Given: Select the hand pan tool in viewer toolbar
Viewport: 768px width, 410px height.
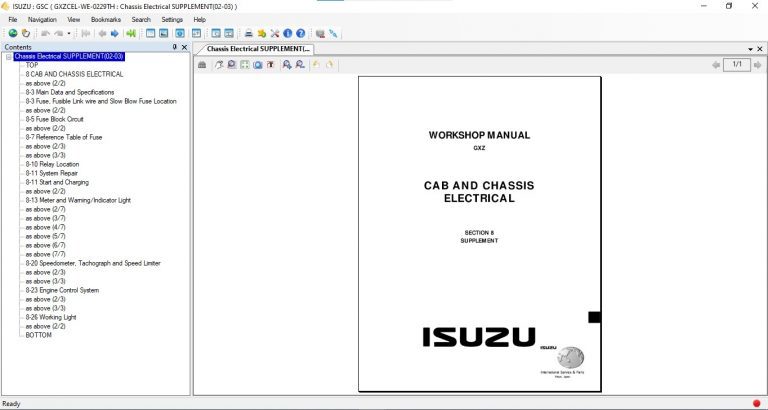Looking at the screenshot, I should pyautogui.click(x=219, y=65).
